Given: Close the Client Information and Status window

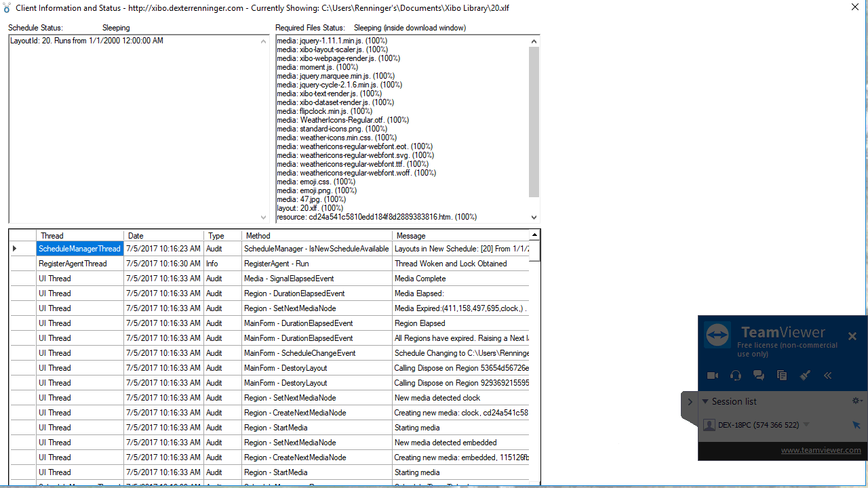Looking at the screenshot, I should tap(855, 7).
